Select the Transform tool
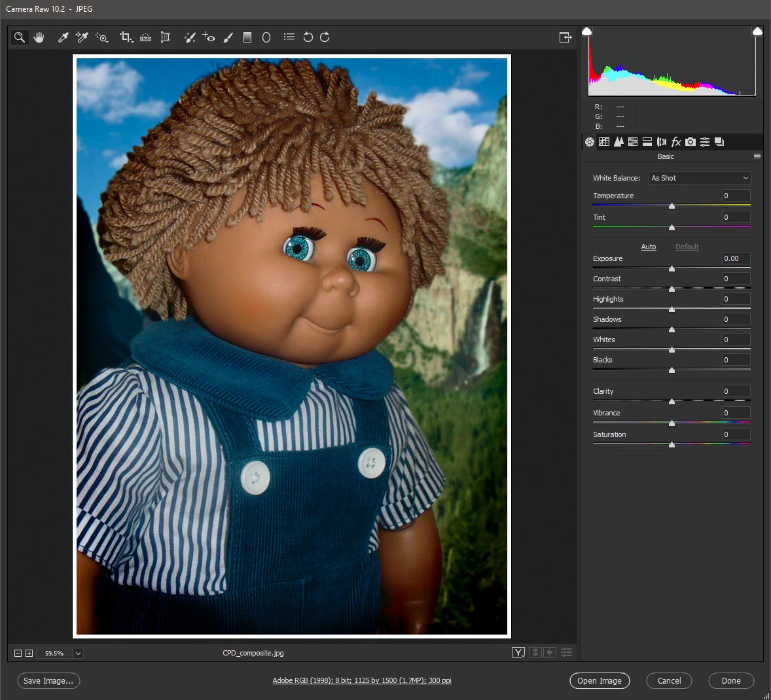The height and width of the screenshot is (700, 771). [165, 37]
